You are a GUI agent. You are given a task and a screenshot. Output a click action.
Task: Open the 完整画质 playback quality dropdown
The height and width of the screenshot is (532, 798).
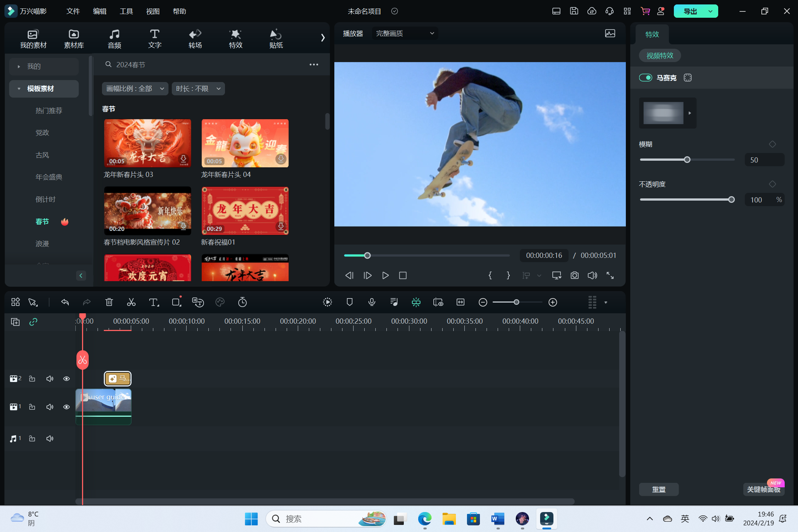405,34
